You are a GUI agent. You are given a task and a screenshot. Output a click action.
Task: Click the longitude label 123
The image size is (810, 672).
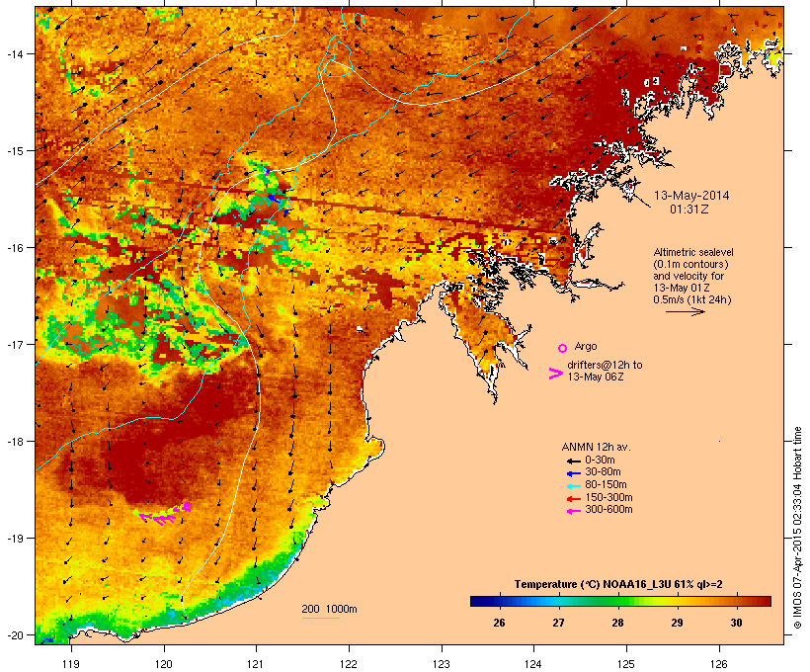[x=442, y=664]
